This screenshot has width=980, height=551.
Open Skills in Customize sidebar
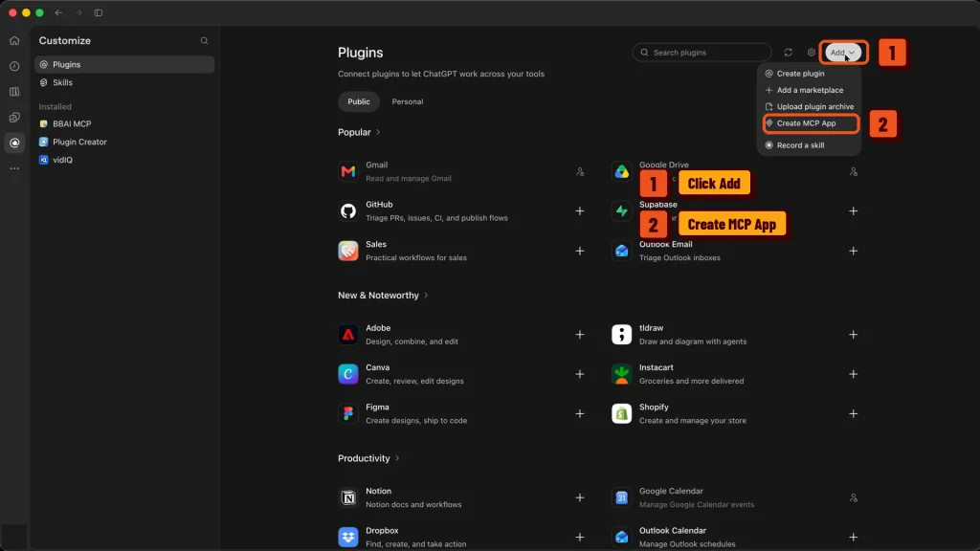point(124,82)
